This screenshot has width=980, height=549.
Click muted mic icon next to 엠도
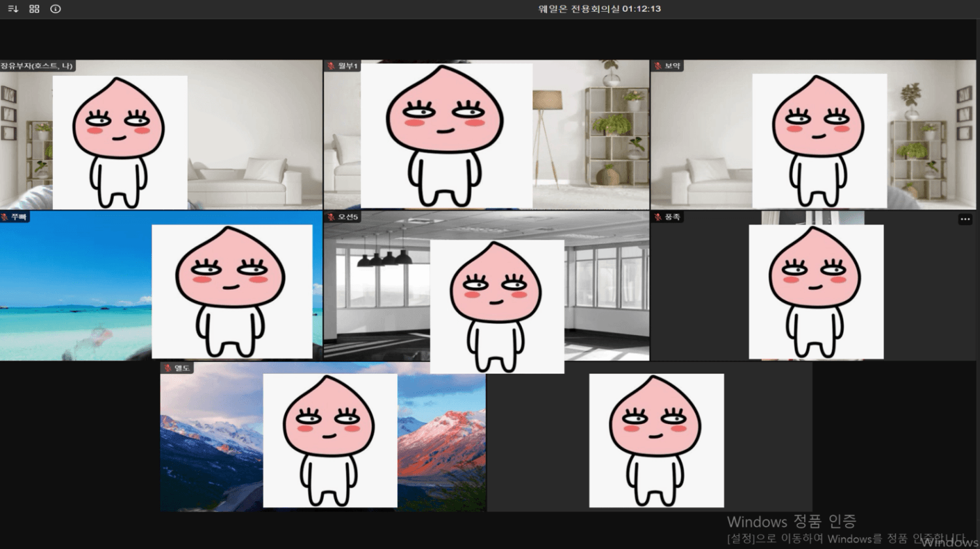click(x=167, y=368)
